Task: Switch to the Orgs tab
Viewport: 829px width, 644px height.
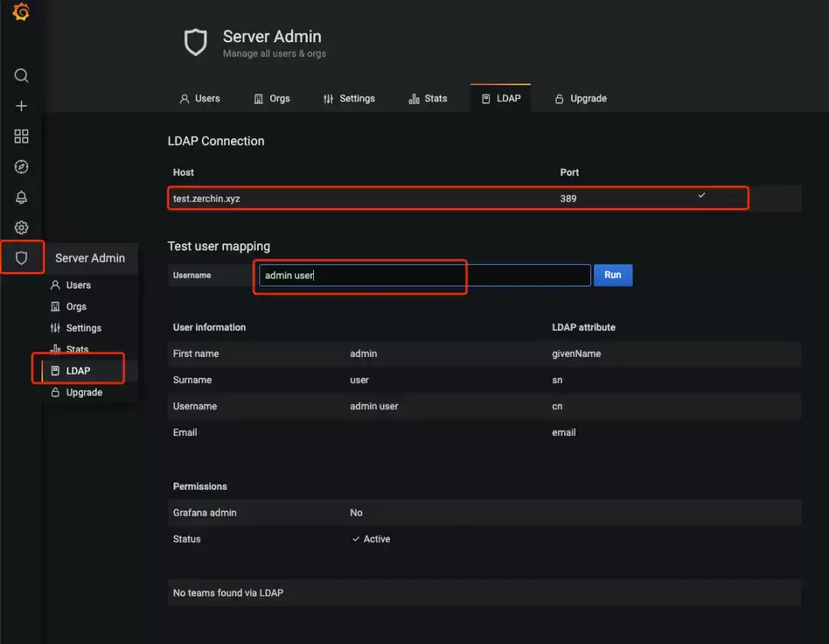Action: coord(272,98)
